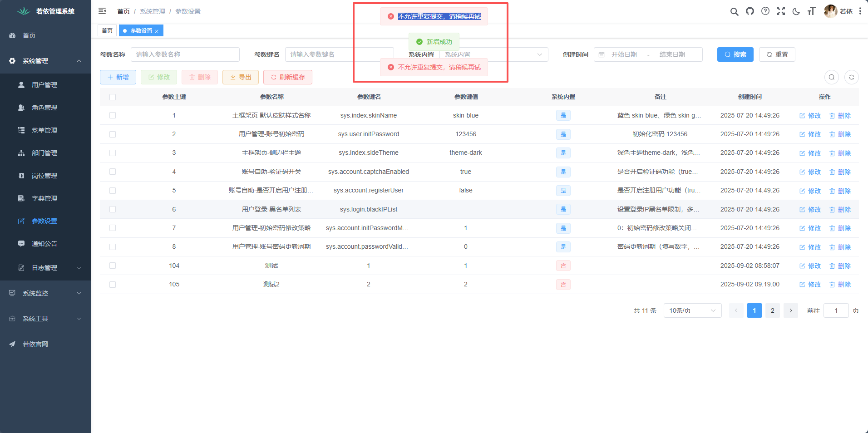The image size is (868, 433).
Task: Click the current page 1 button
Action: tap(755, 310)
